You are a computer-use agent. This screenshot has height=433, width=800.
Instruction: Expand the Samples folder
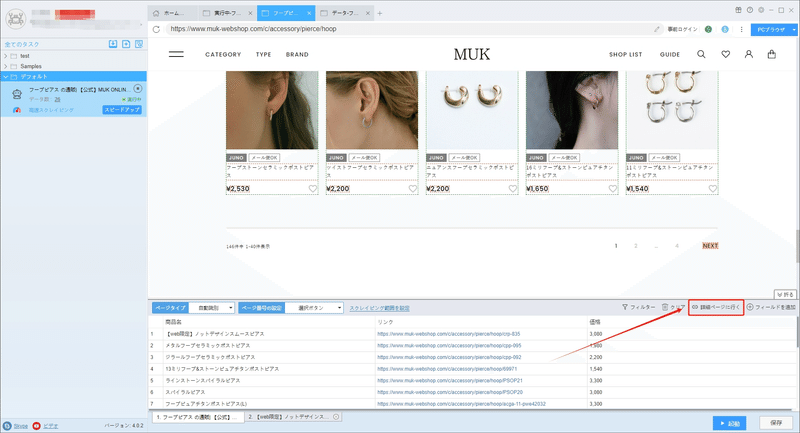pyautogui.click(x=6, y=66)
